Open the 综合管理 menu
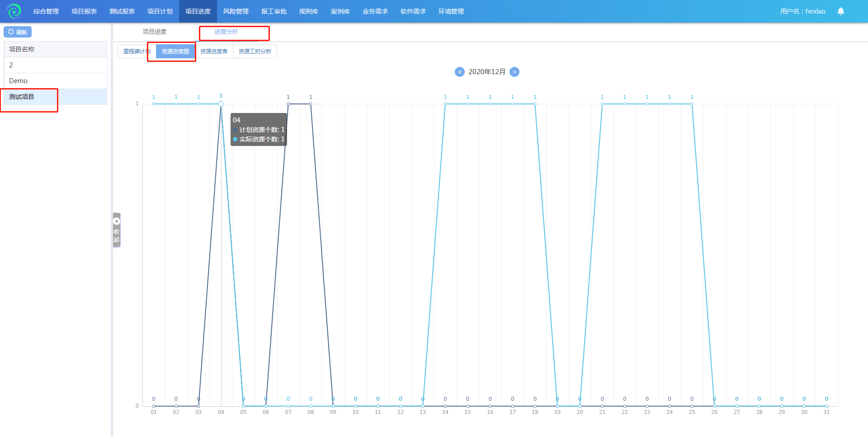868x437 pixels. click(x=46, y=11)
